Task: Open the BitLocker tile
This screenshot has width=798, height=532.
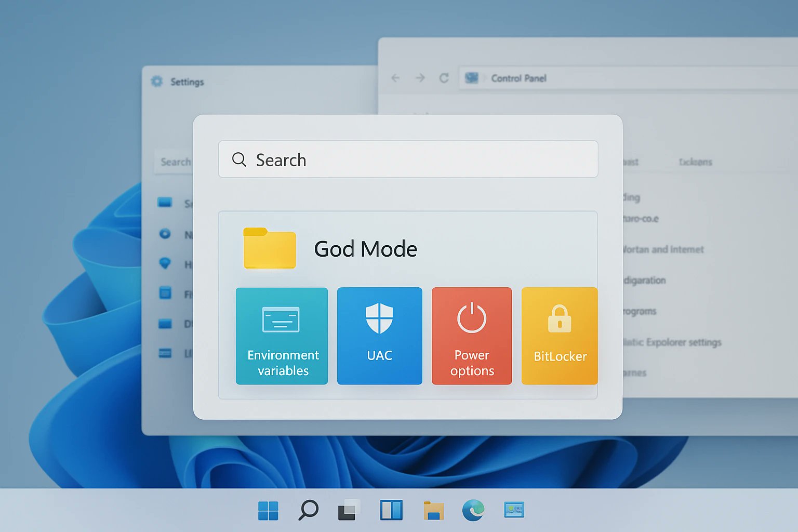Action: point(560,336)
